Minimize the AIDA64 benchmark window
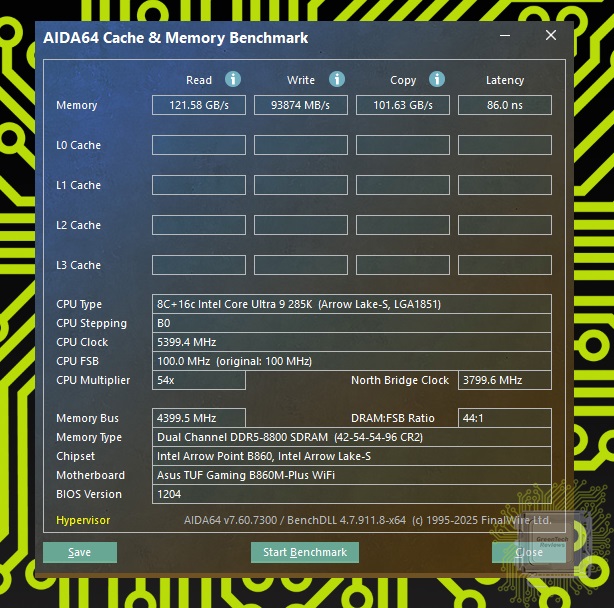Viewport: 614px width, 608px height. [505, 36]
